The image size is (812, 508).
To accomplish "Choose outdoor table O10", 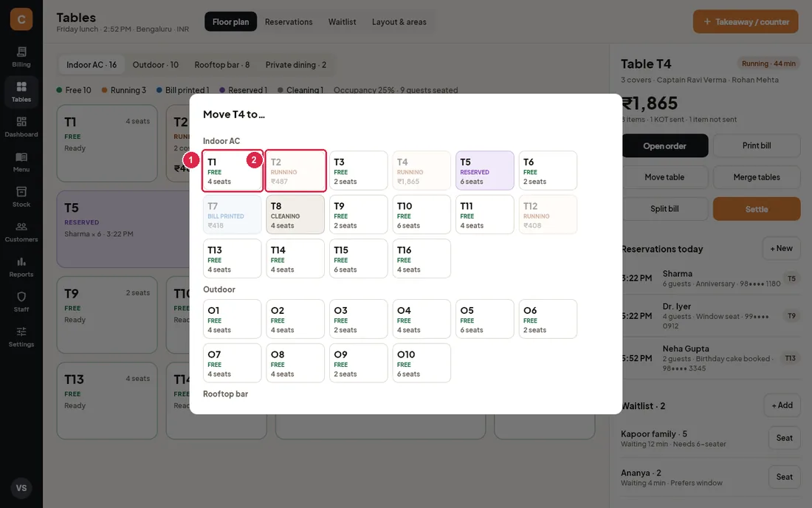I will [x=422, y=363].
